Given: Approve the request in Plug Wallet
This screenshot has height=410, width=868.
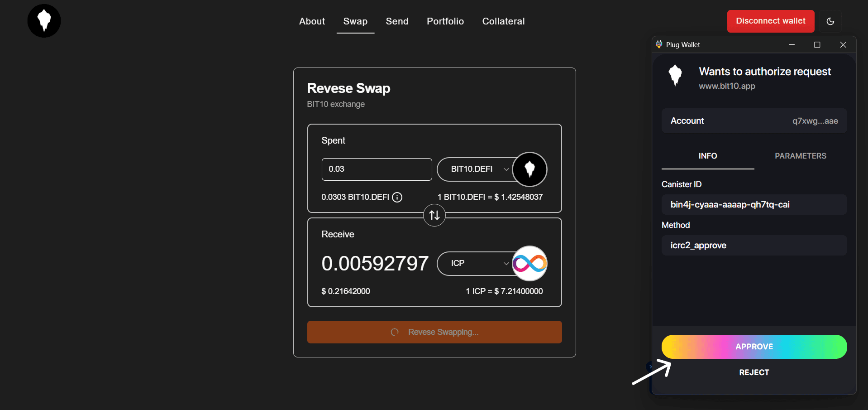Looking at the screenshot, I should click(754, 347).
